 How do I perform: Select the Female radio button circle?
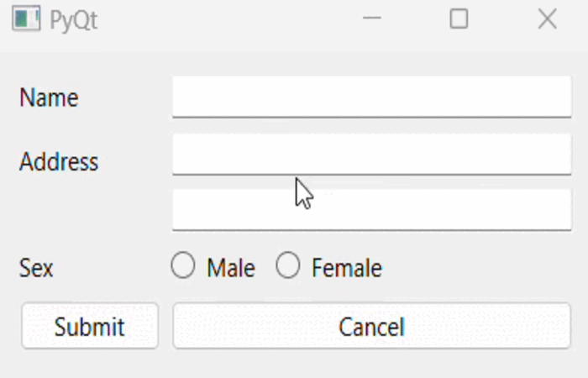[x=288, y=266]
